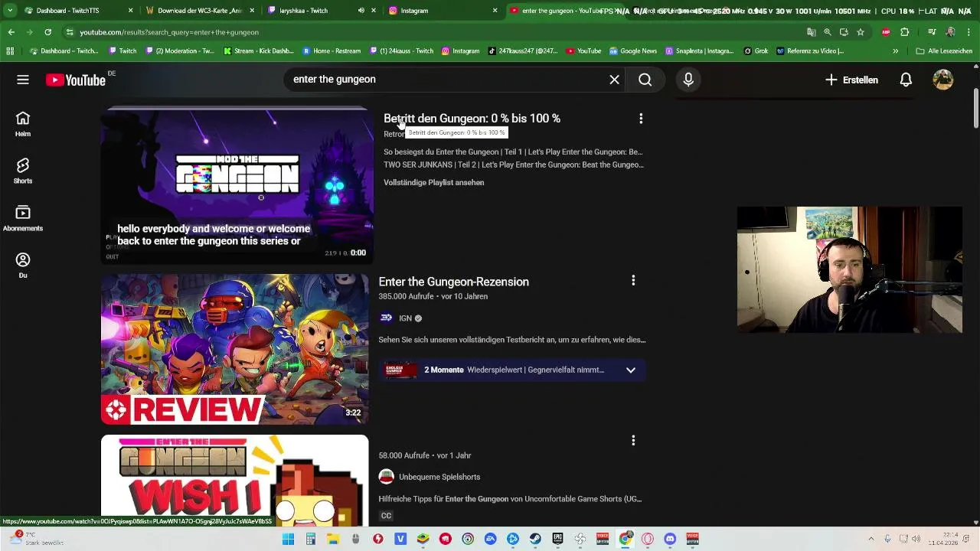Open options for Betritt den Gungeon playlist
The height and width of the screenshot is (551, 980).
(x=641, y=119)
